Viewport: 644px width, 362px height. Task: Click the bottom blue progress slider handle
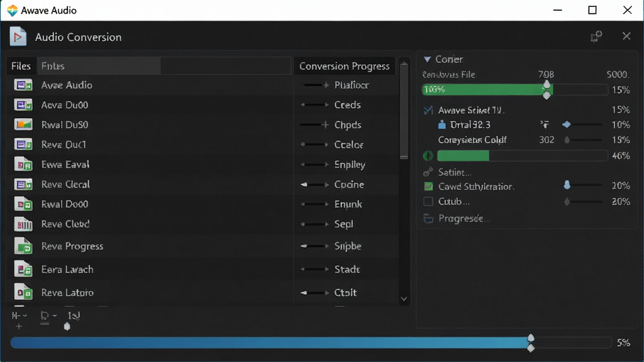click(531, 343)
